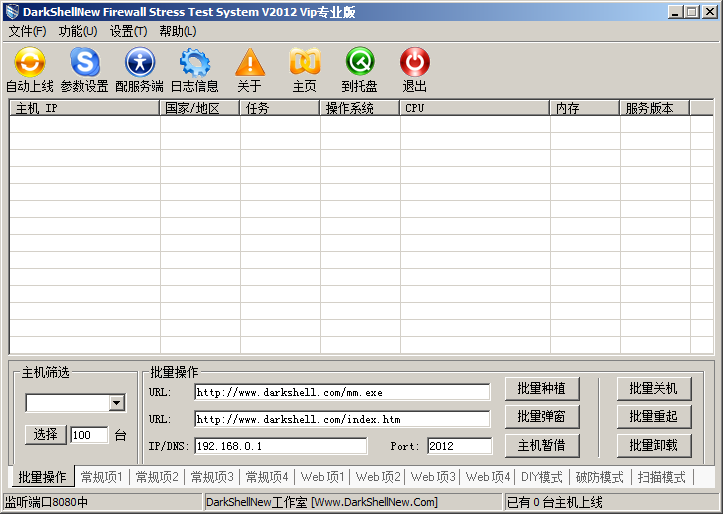This screenshot has height=514, width=723.
Task: Switch to the 常规项1 tab
Action: click(x=102, y=477)
